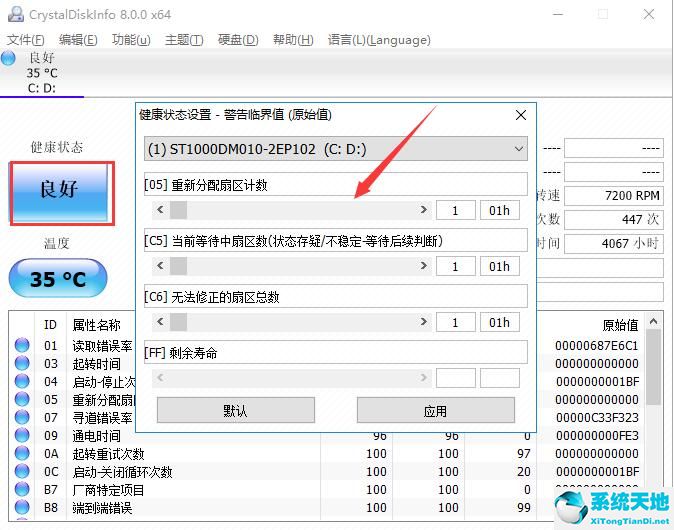Click scroll-up arrow of attribute list
Screen dimensions: 674x530
pyautogui.click(x=653, y=321)
